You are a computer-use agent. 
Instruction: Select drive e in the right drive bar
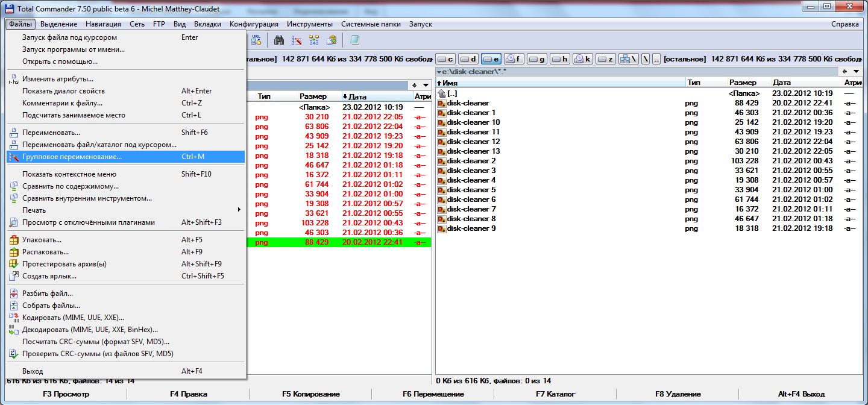(x=491, y=59)
